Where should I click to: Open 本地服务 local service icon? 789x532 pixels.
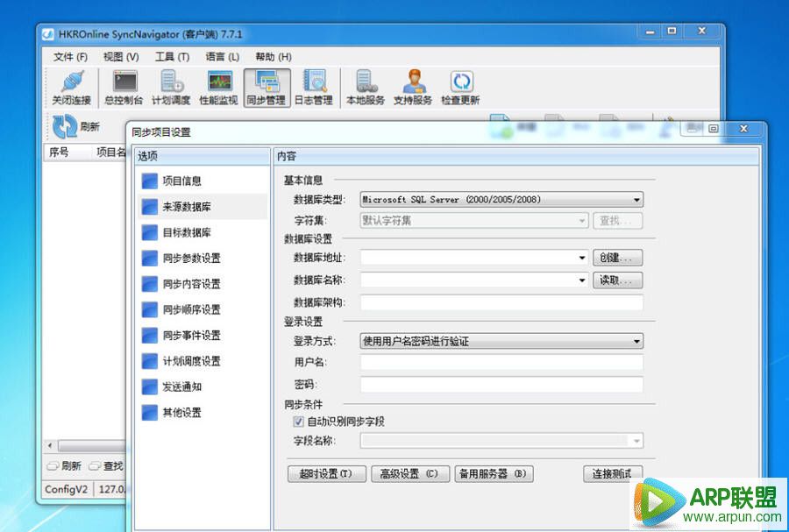pos(366,88)
